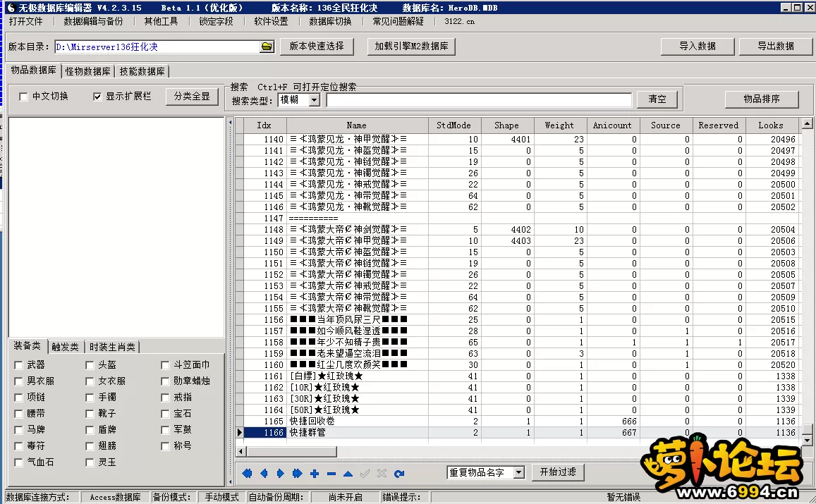Screen dimensions: 816x504
Task: Jump to the last record in navigator
Action: point(297,473)
